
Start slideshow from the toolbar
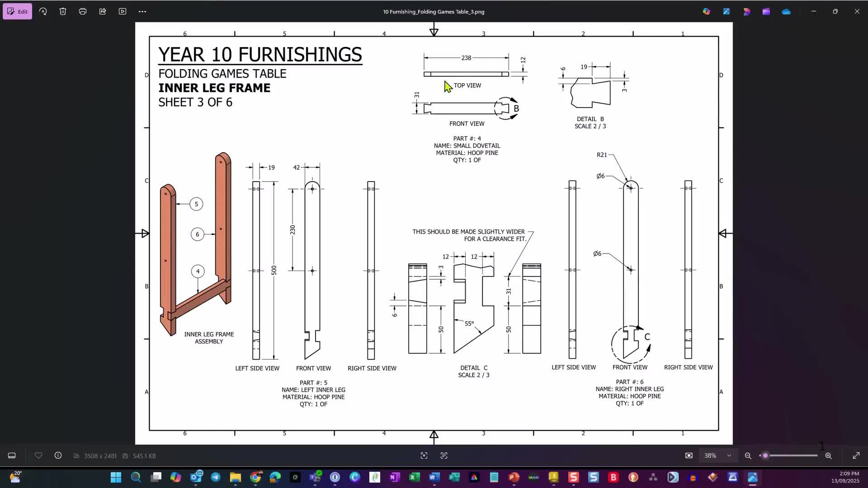(123, 11)
